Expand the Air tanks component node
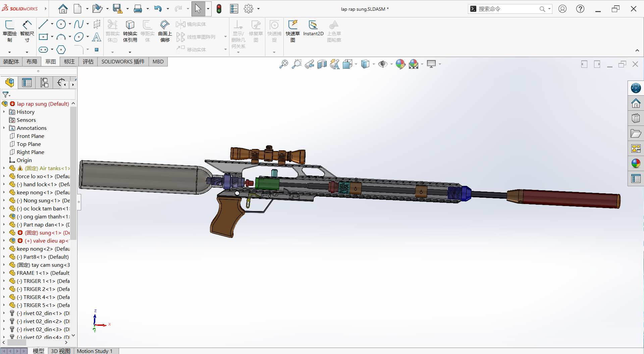 tap(4, 168)
